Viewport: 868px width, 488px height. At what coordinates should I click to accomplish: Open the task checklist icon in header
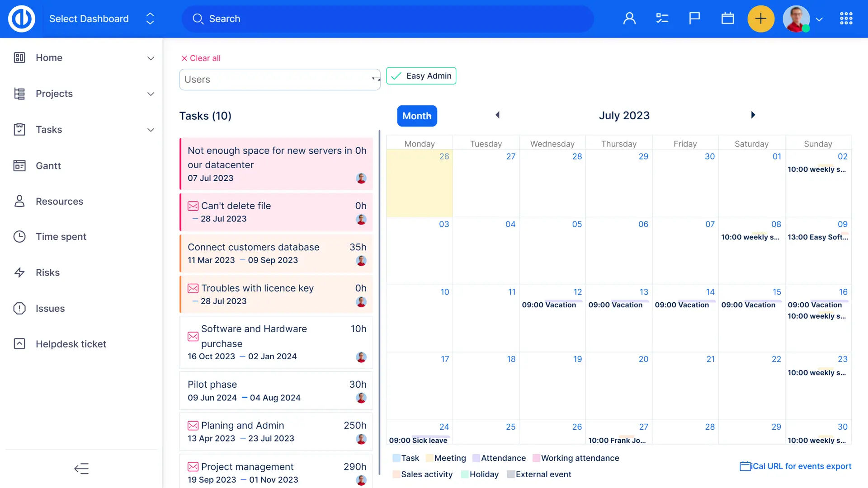click(x=662, y=19)
